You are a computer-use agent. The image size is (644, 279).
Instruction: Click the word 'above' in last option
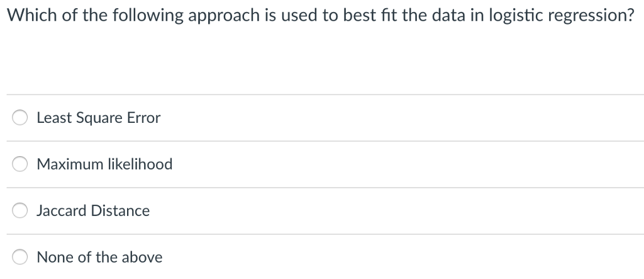pyautogui.click(x=142, y=258)
